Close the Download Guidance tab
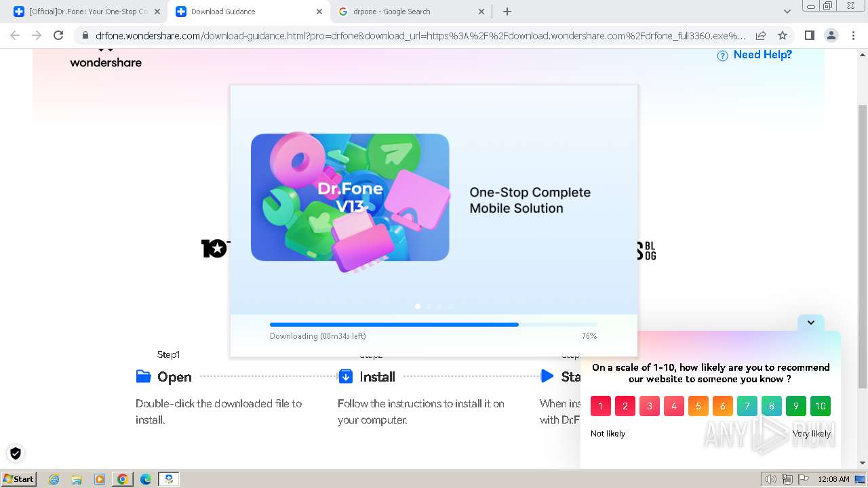This screenshot has height=488, width=868. 318,12
